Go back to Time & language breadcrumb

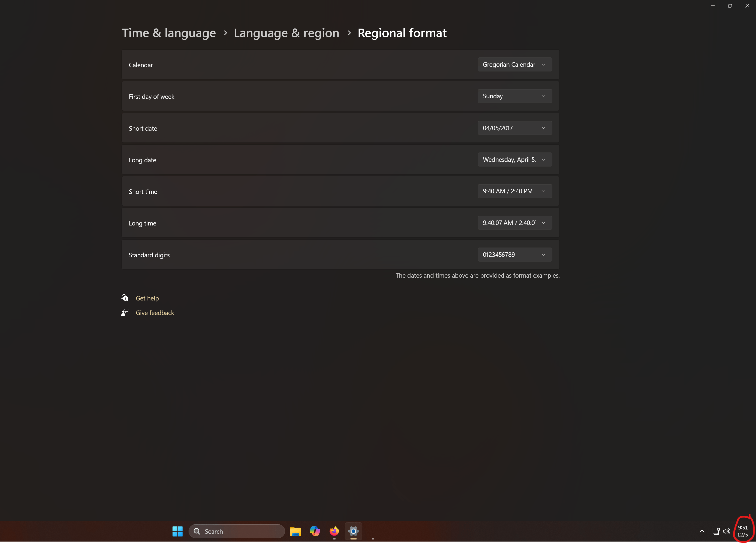pos(169,33)
